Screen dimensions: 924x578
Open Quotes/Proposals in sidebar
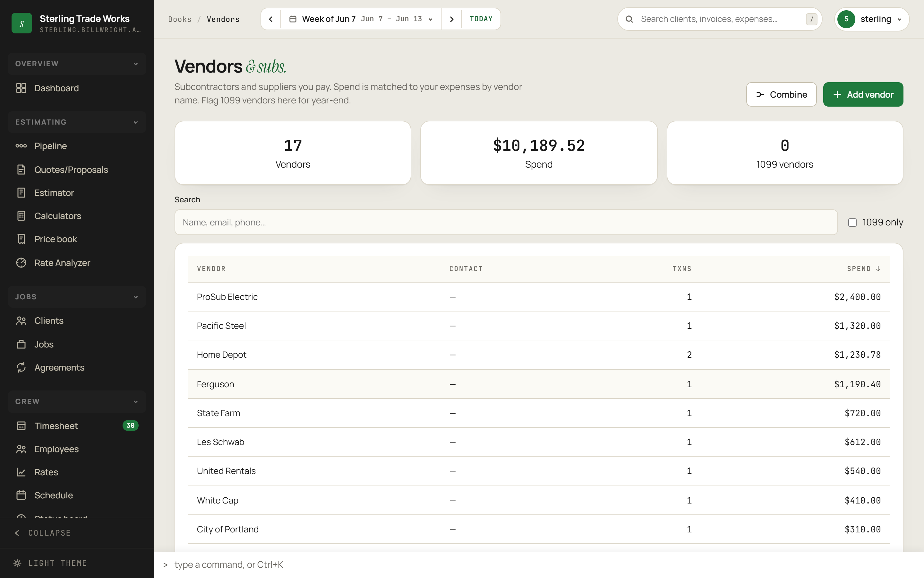pyautogui.click(x=77, y=169)
